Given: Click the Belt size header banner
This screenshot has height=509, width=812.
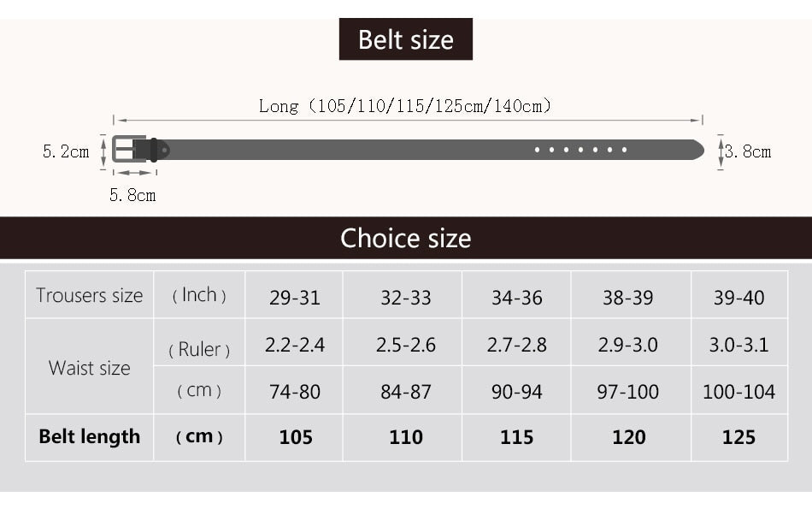Looking at the screenshot, I should click(x=405, y=39).
